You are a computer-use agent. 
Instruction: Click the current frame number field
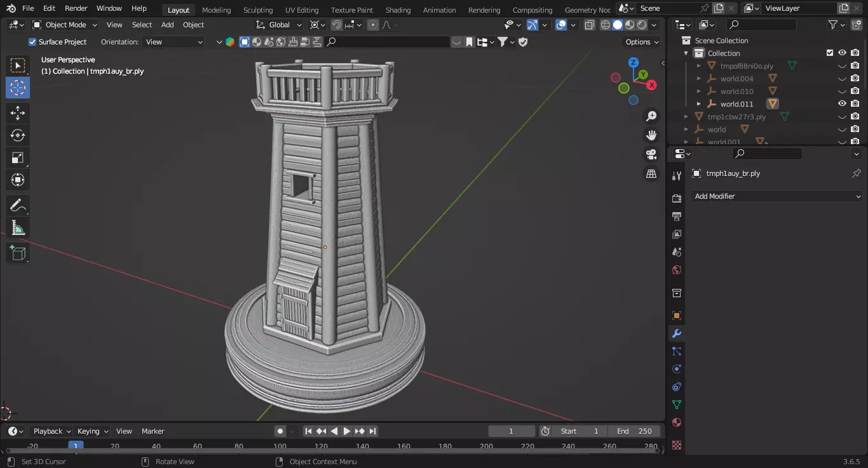511,431
